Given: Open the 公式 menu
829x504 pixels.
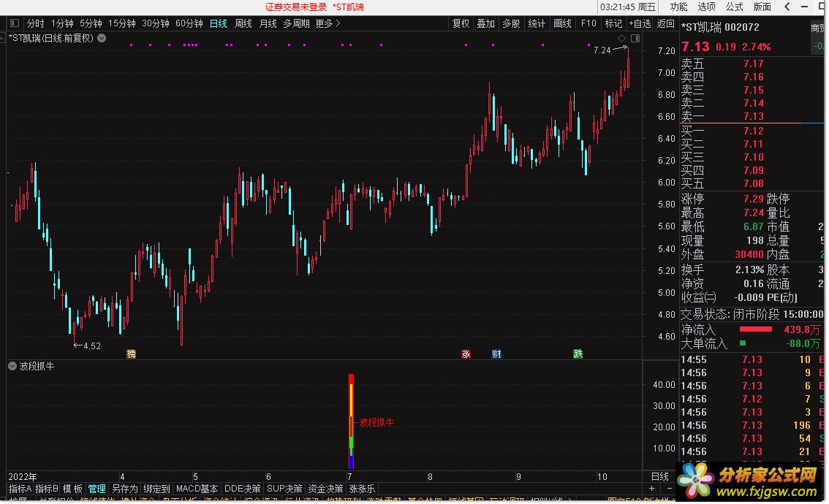Looking at the screenshot, I should tap(735, 7).
